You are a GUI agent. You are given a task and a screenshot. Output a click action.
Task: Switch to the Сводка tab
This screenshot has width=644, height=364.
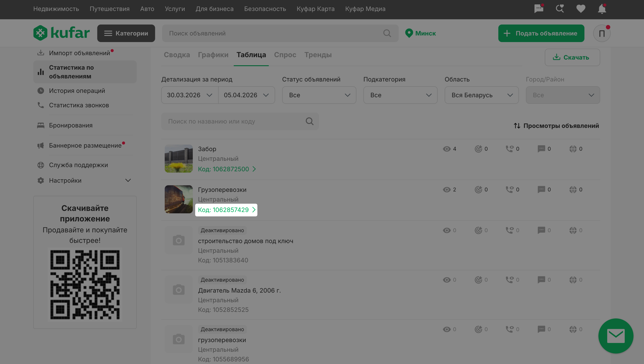point(177,55)
